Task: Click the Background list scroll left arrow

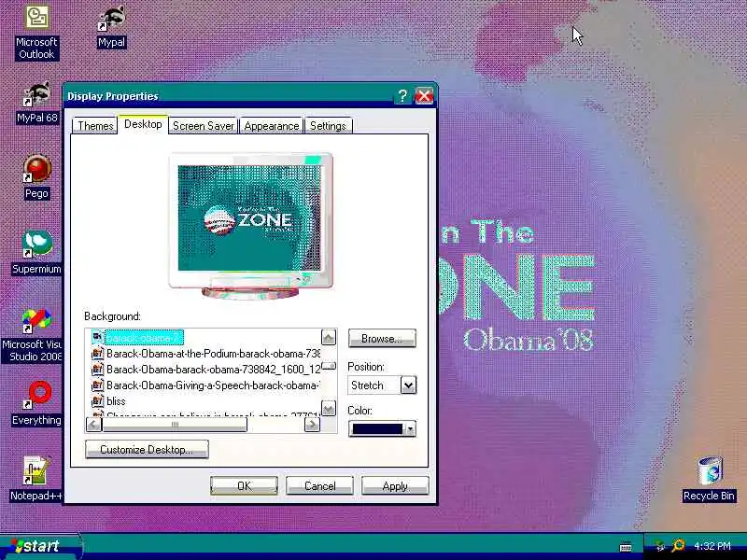Action: point(94,425)
